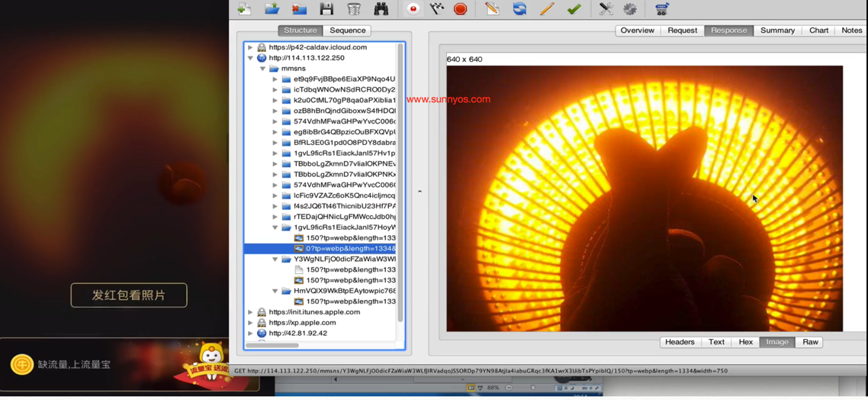Repeat the request with blue refresh icon
This screenshot has width=868, height=400.
(519, 9)
